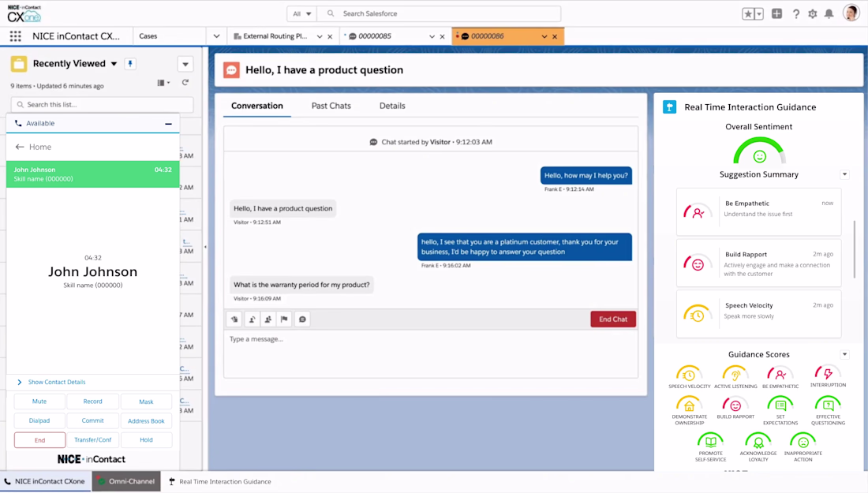
Task: Click the Search Salesforce field
Action: (440, 14)
